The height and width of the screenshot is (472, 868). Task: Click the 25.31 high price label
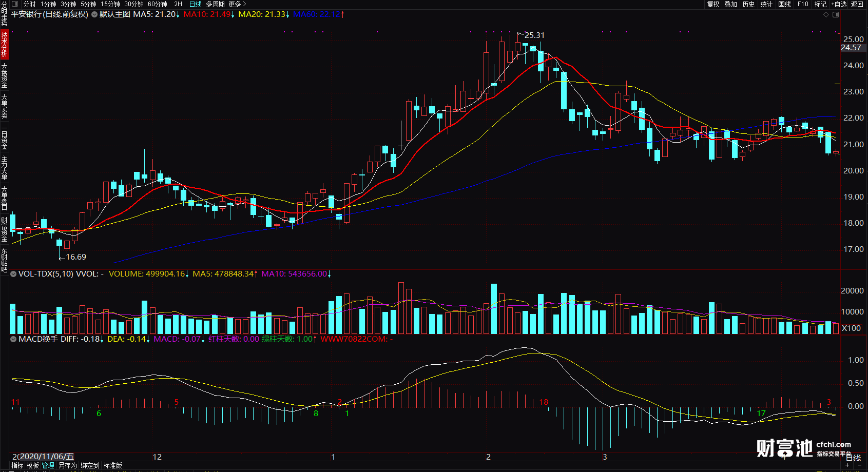(534, 35)
